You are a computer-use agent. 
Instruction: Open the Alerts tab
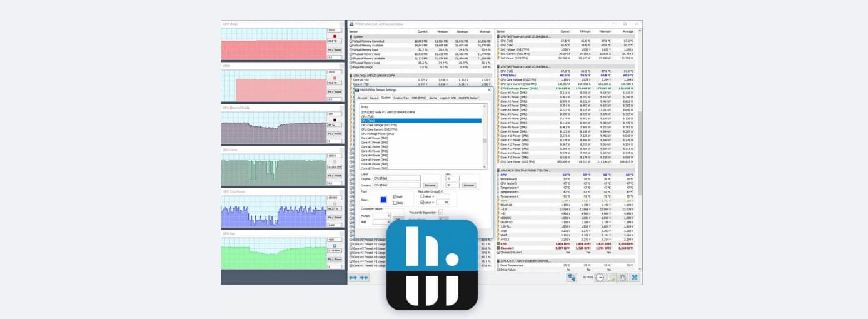pyautogui.click(x=433, y=98)
